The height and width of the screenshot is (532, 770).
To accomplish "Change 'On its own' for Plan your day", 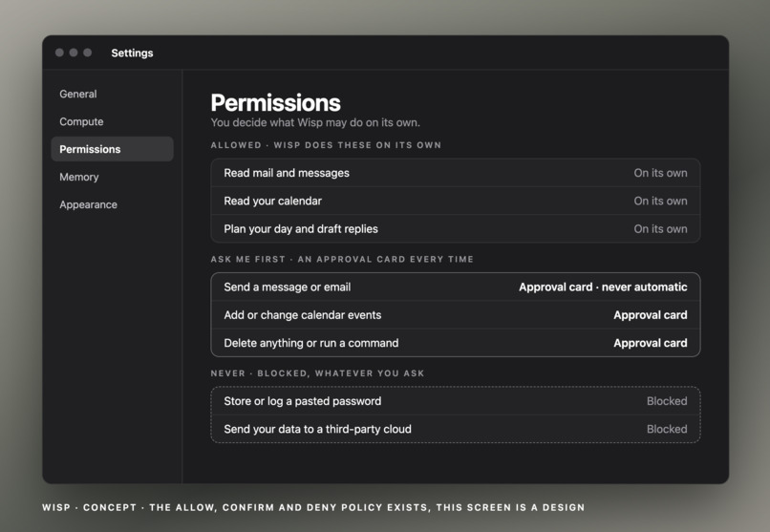I will click(660, 228).
